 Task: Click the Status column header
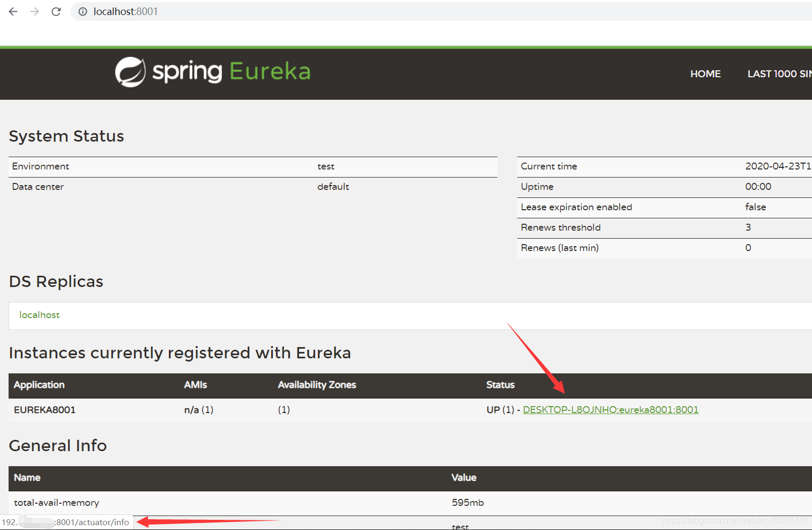point(500,385)
